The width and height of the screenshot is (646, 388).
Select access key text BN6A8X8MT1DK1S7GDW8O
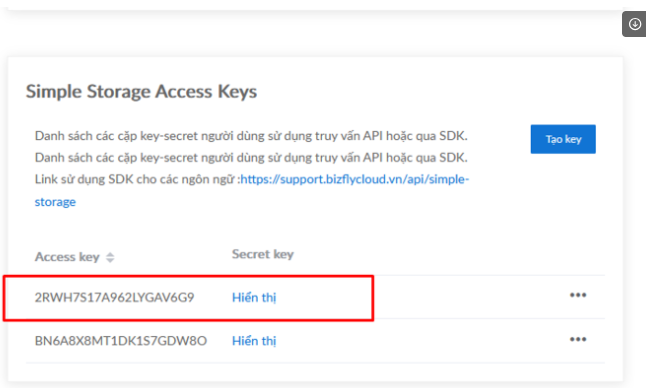tap(121, 341)
